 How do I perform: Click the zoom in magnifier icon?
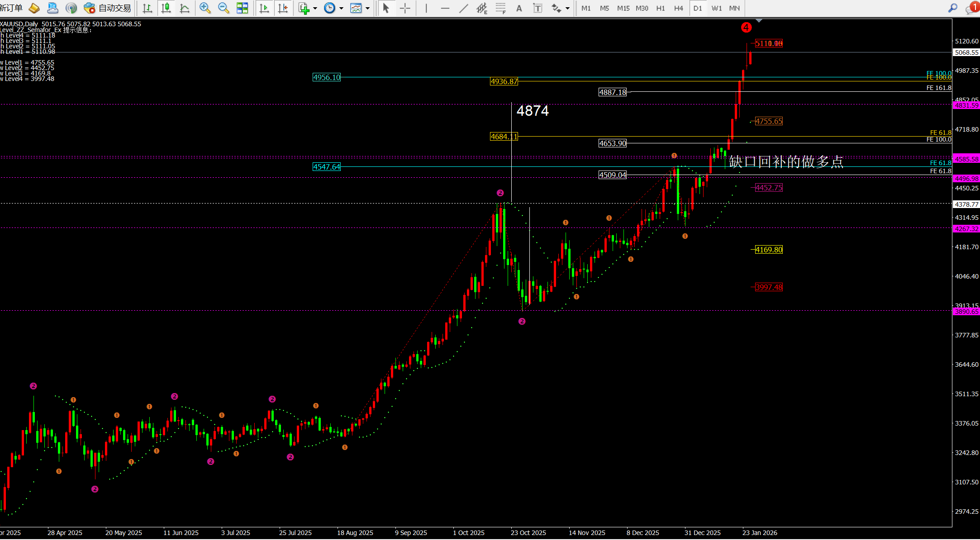tap(205, 8)
